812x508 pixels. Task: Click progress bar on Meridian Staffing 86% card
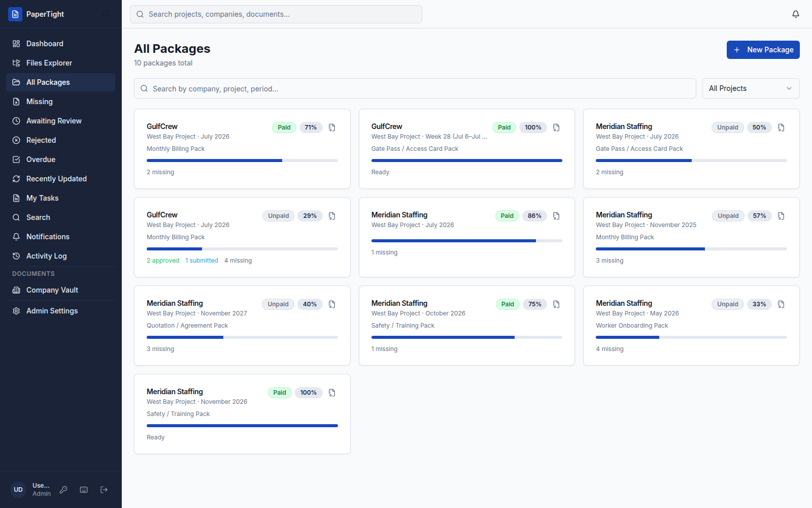click(467, 241)
